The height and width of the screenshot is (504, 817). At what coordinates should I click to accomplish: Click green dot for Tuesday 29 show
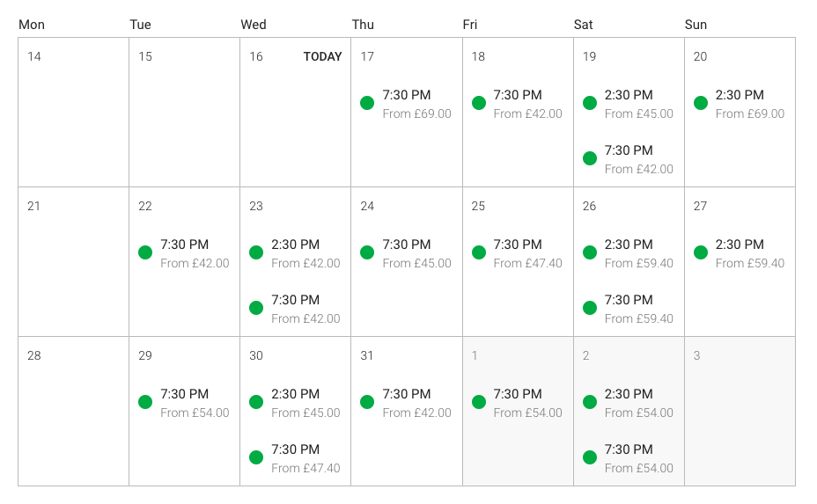145,402
